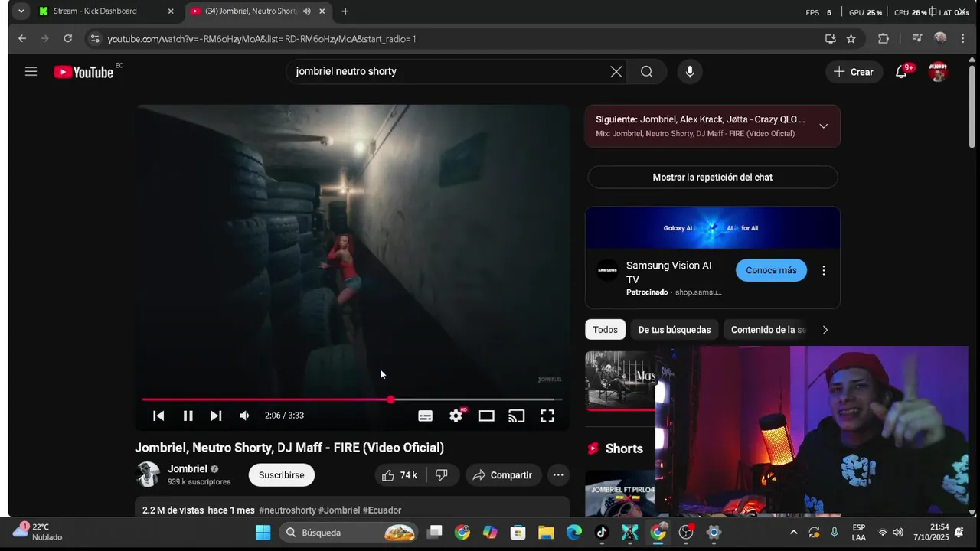Click the Chrome profile avatar in toolbar
This screenshot has height=551, width=980.
click(x=940, y=38)
